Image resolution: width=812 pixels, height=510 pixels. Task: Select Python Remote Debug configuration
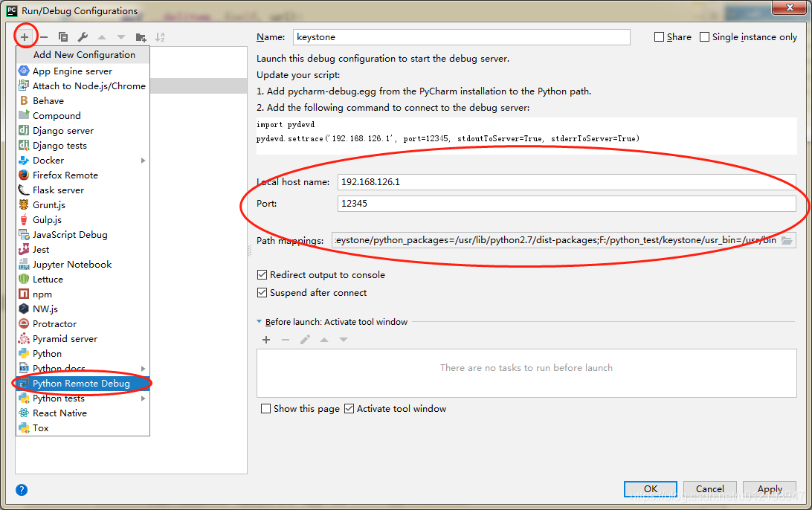83,384
